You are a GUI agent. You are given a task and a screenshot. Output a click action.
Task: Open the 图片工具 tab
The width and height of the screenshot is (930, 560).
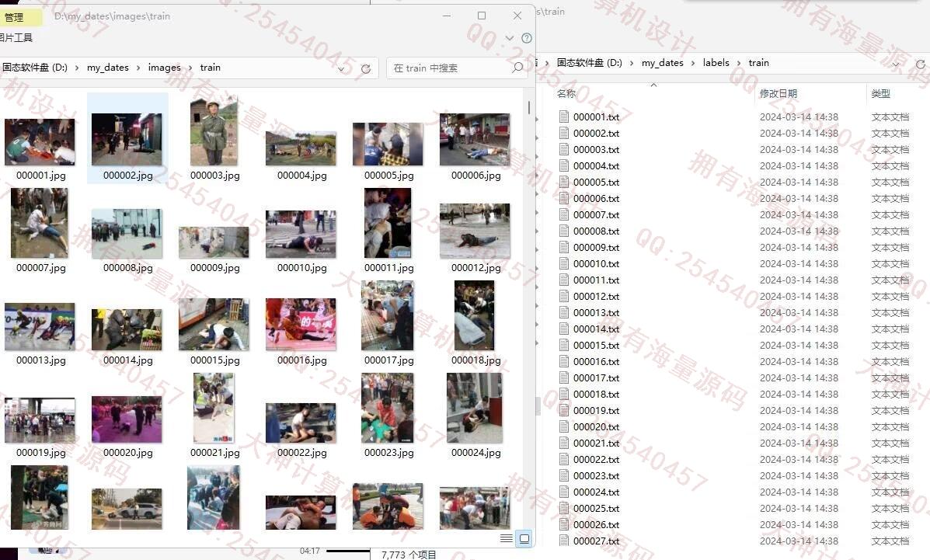[x=16, y=37]
